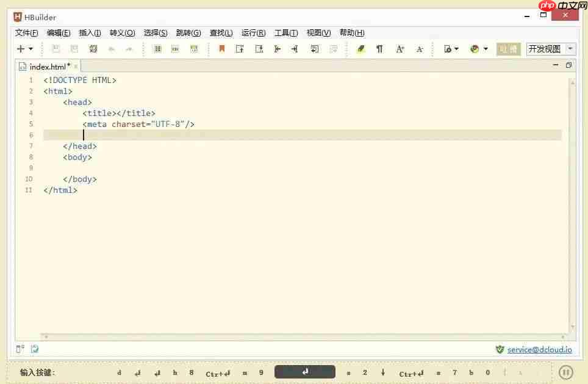Open the 工具(T) menu
The image size is (588, 384).
[286, 32]
